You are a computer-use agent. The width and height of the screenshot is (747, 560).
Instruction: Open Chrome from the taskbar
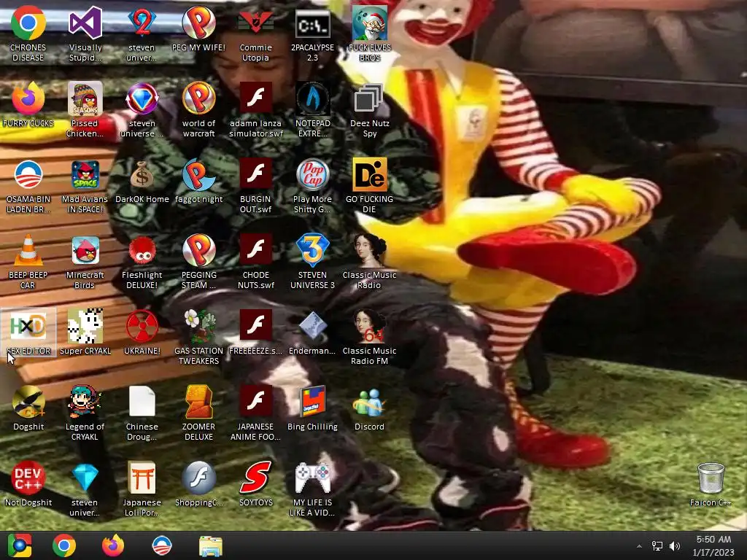(x=64, y=545)
